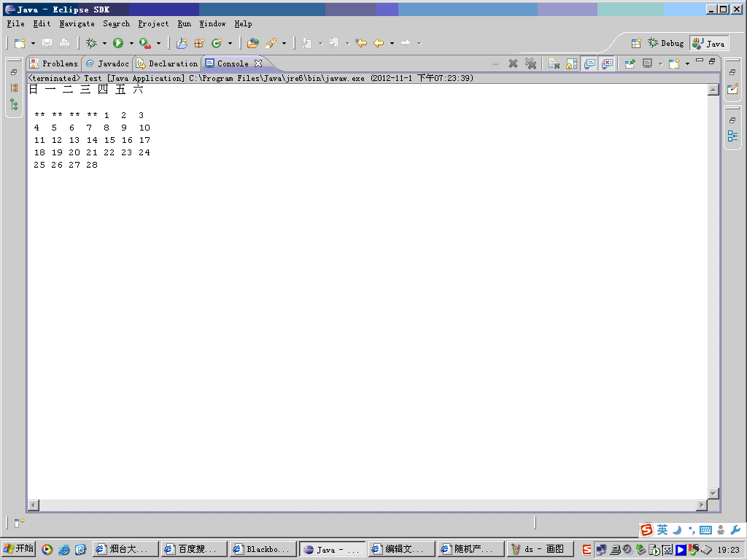Click the New Java Class icon
Screen dimensions: 747x560
point(217,43)
